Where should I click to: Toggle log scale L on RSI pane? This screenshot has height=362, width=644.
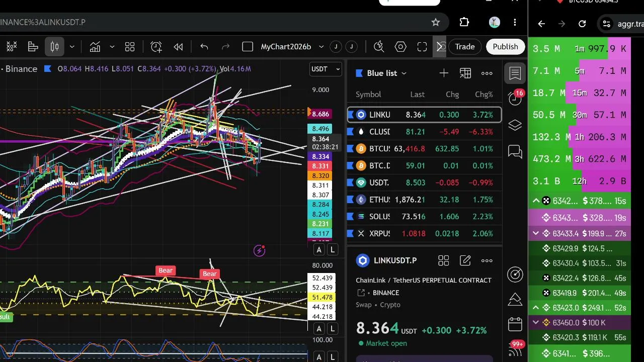pyautogui.click(x=333, y=329)
